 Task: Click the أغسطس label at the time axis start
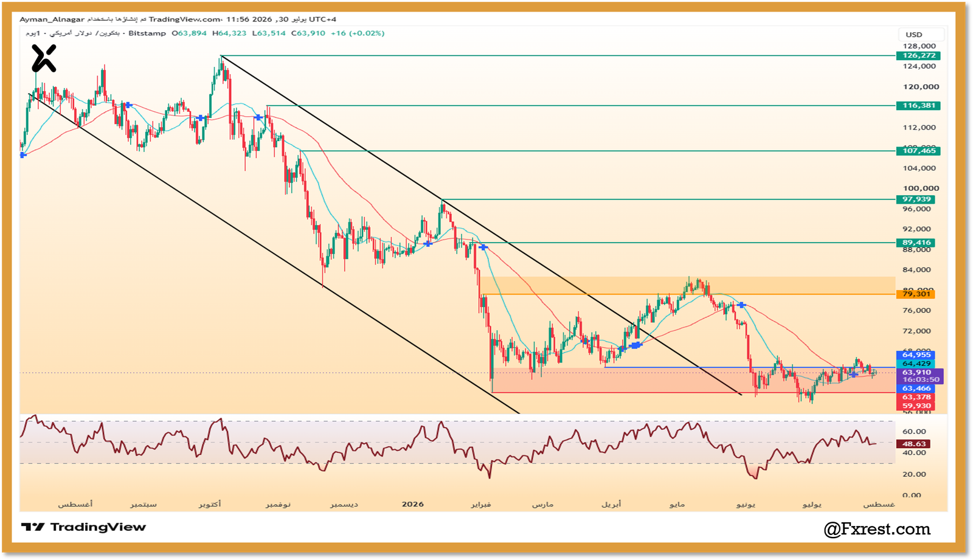click(75, 505)
